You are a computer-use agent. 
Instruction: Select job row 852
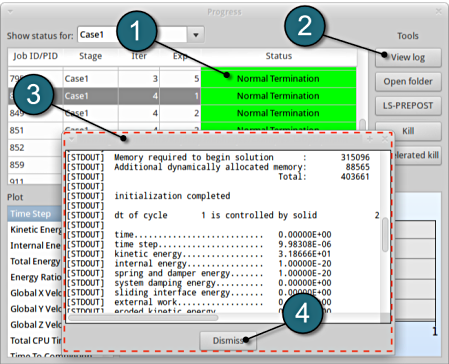point(35,148)
